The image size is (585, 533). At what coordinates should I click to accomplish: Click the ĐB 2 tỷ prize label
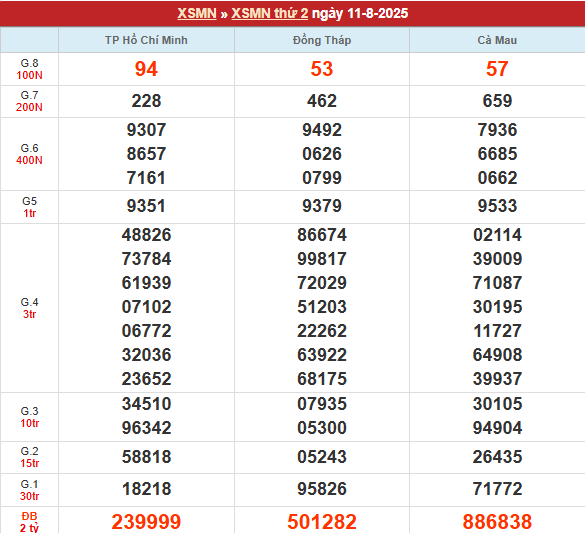(29, 522)
